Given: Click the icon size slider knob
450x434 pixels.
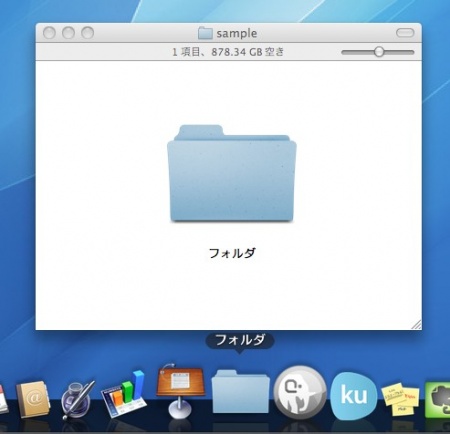Looking at the screenshot, I should (379, 52).
